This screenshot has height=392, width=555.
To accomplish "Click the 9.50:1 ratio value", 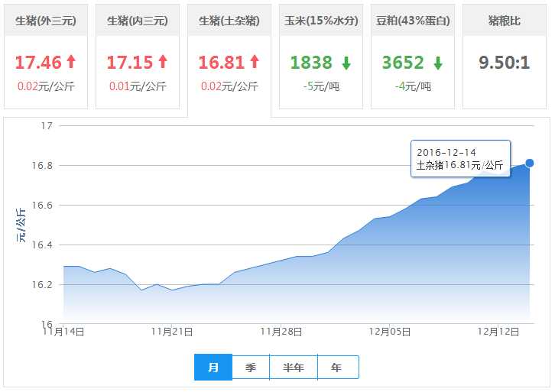I will click(x=505, y=63).
